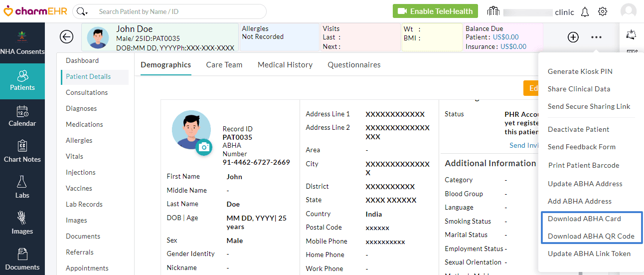The width and height of the screenshot is (644, 275).
Task: Select Generate Kiosk PIN menu item
Action: tap(580, 71)
